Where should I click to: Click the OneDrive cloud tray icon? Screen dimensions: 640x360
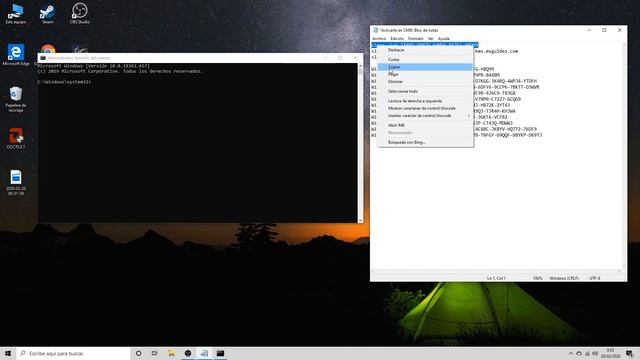[x=579, y=353]
